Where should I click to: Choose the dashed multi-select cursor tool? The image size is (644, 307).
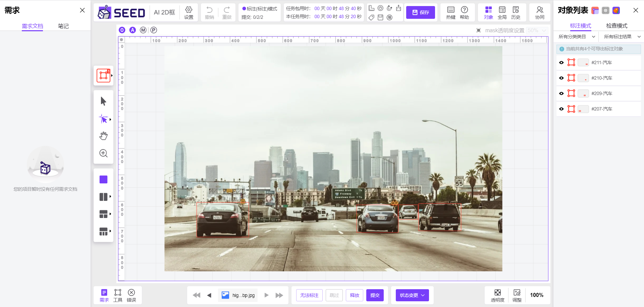point(103,119)
